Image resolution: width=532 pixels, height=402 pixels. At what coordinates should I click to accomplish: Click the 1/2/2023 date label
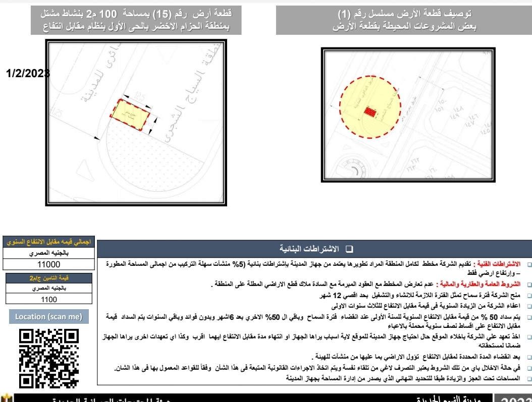pyautogui.click(x=28, y=74)
